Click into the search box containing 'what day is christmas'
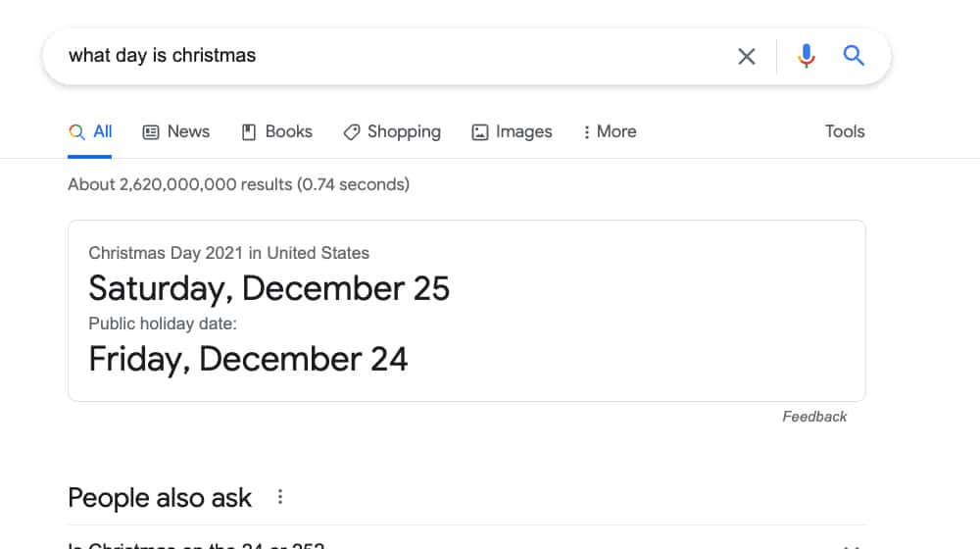 pyautogui.click(x=392, y=56)
